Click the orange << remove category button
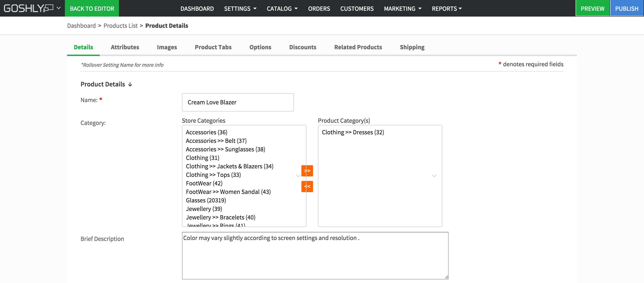 coord(307,187)
